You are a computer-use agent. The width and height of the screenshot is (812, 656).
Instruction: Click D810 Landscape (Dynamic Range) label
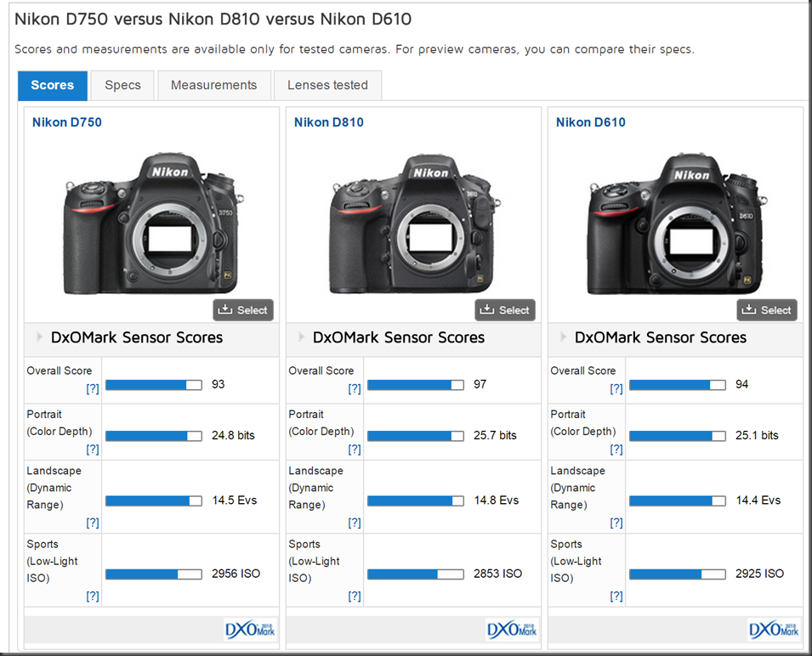pos(316,488)
